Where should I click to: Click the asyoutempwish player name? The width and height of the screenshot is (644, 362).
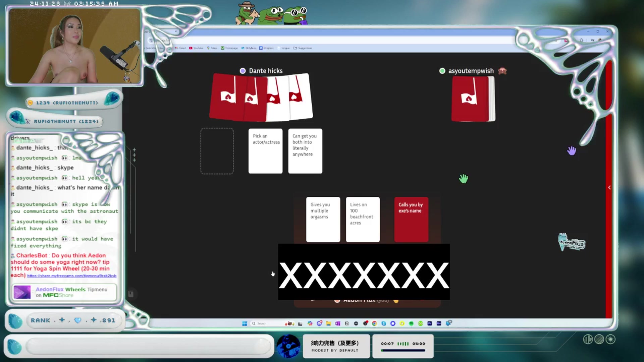[471, 71]
